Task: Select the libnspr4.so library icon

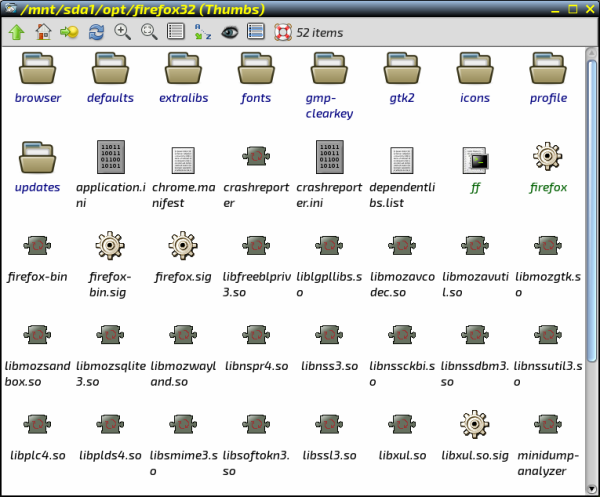Action: (256, 335)
